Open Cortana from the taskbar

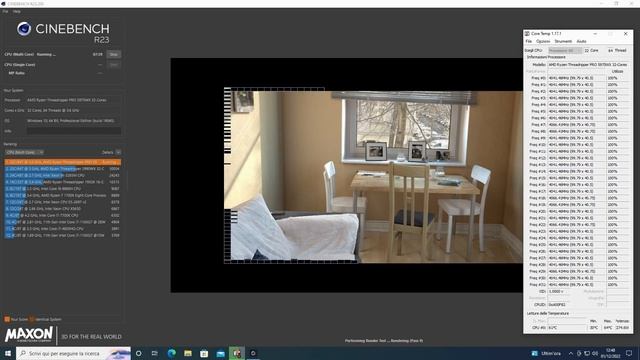(139, 353)
